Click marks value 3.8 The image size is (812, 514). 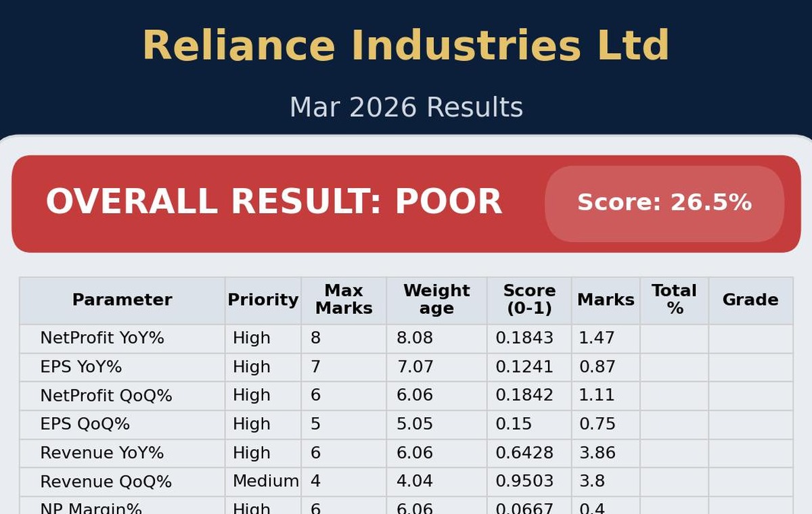click(592, 482)
